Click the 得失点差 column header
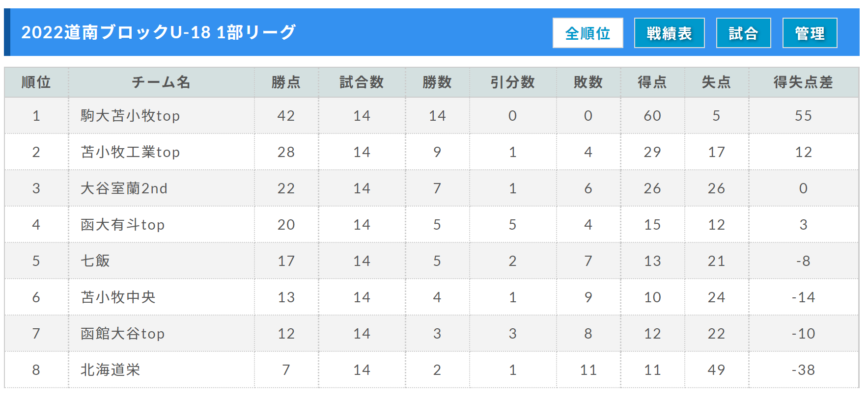 (x=803, y=82)
